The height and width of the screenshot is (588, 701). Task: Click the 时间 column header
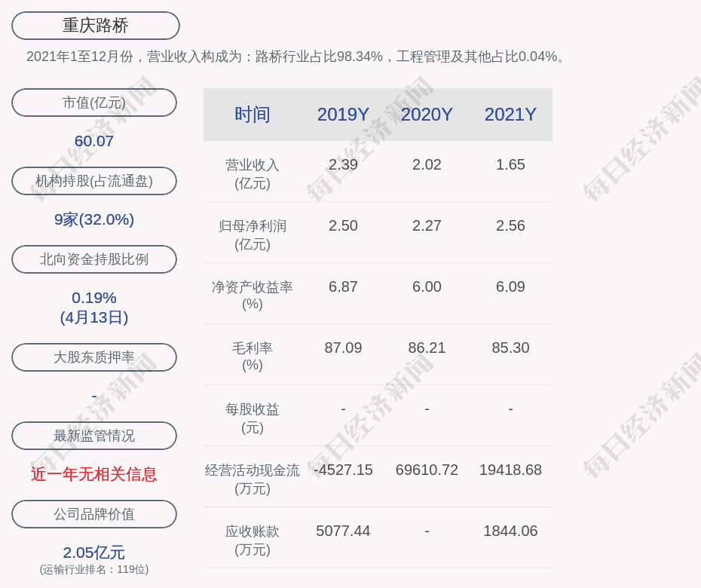click(253, 115)
